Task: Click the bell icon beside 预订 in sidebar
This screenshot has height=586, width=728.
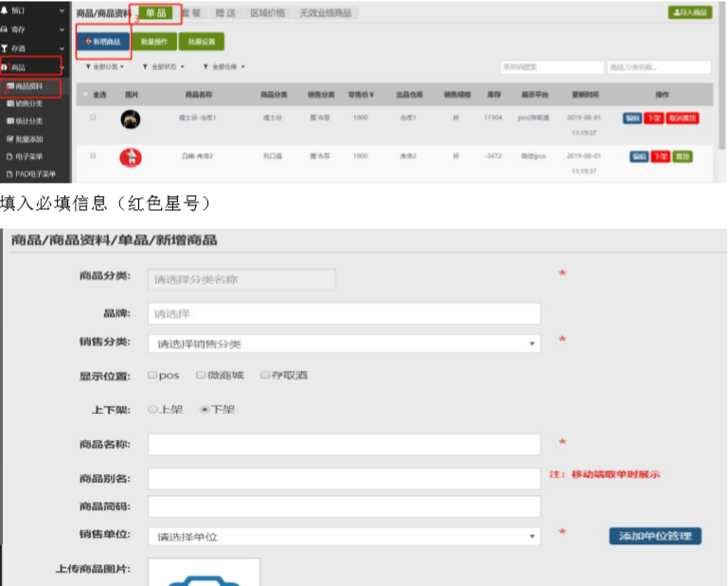Action: [4, 10]
